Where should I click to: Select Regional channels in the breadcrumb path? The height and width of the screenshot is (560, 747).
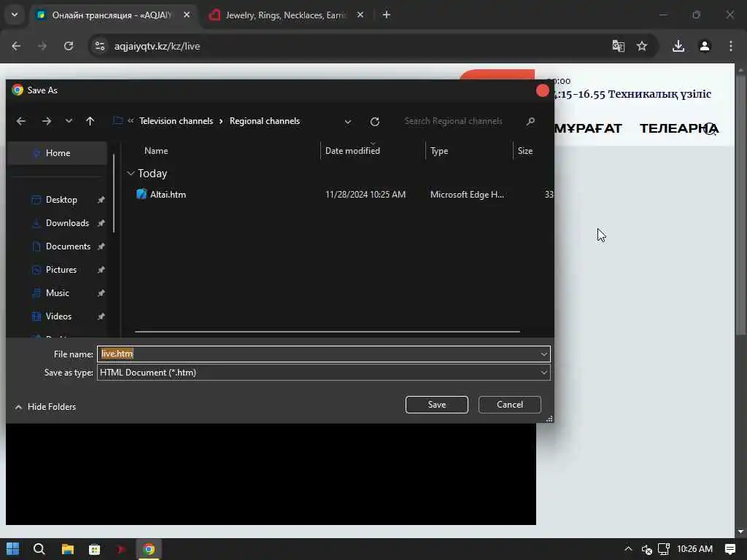point(265,121)
